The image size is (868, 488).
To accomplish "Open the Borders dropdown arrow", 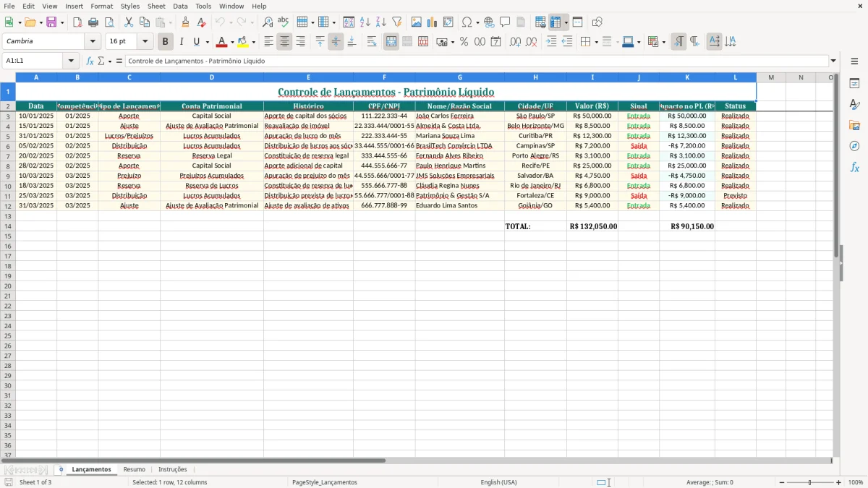I will tap(596, 42).
